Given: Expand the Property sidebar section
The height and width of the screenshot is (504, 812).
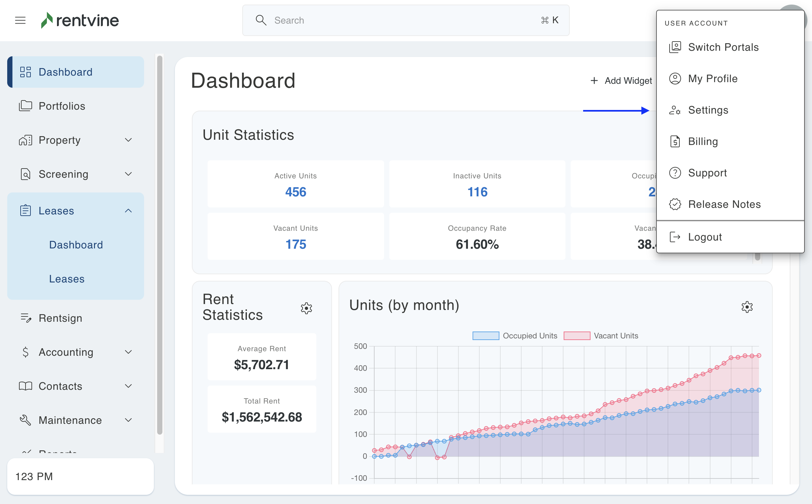Looking at the screenshot, I should [x=128, y=140].
